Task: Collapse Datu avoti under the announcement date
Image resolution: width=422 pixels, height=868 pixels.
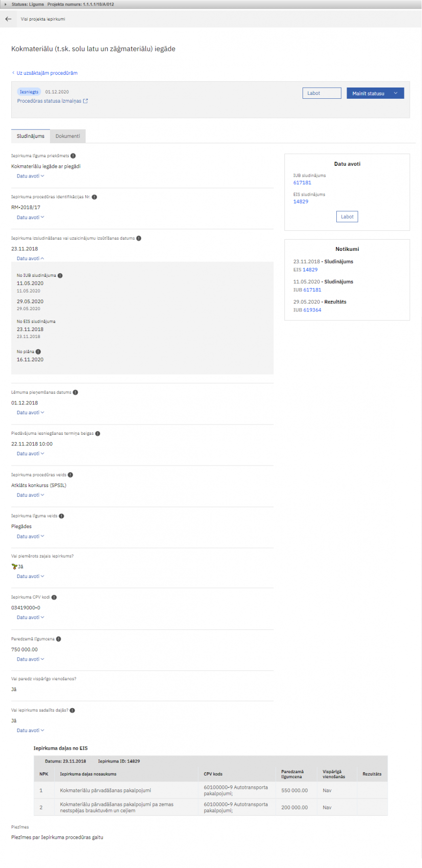Action: [30, 259]
